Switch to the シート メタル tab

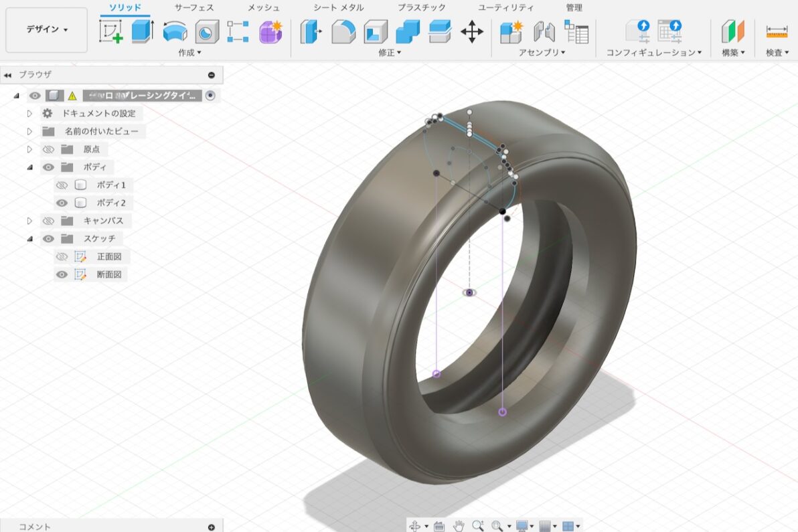click(x=339, y=8)
